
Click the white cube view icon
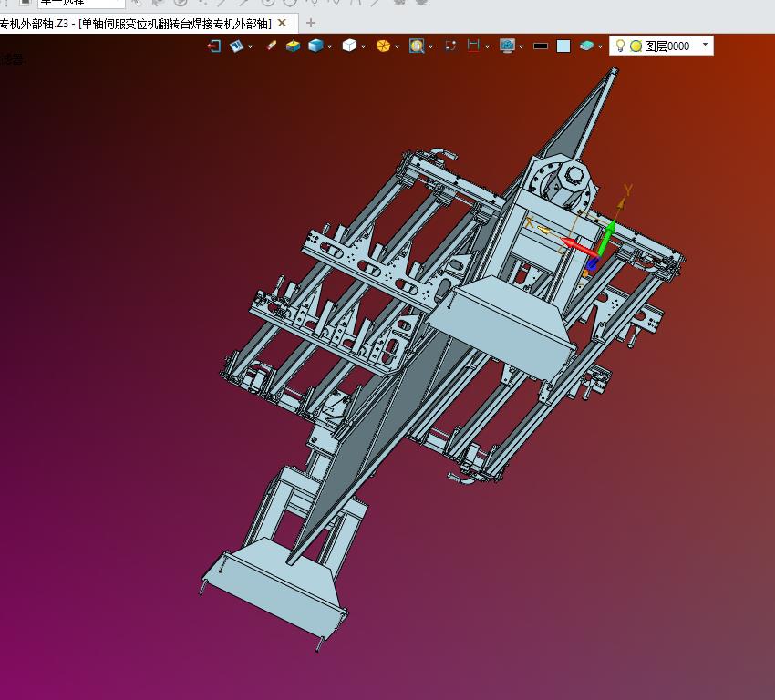point(349,46)
